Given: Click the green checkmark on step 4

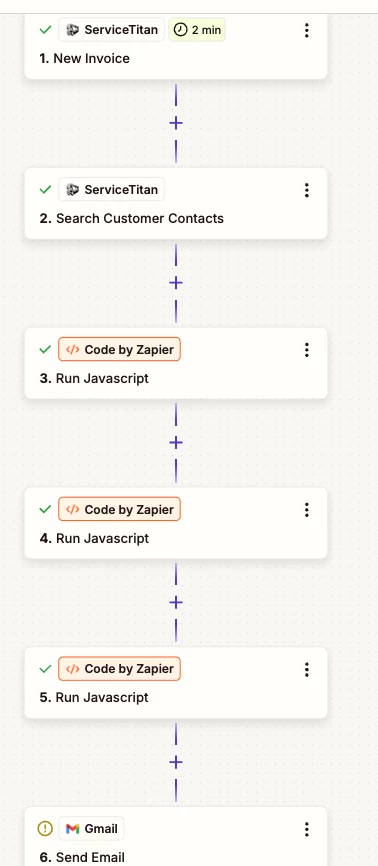Looking at the screenshot, I should pos(45,509).
